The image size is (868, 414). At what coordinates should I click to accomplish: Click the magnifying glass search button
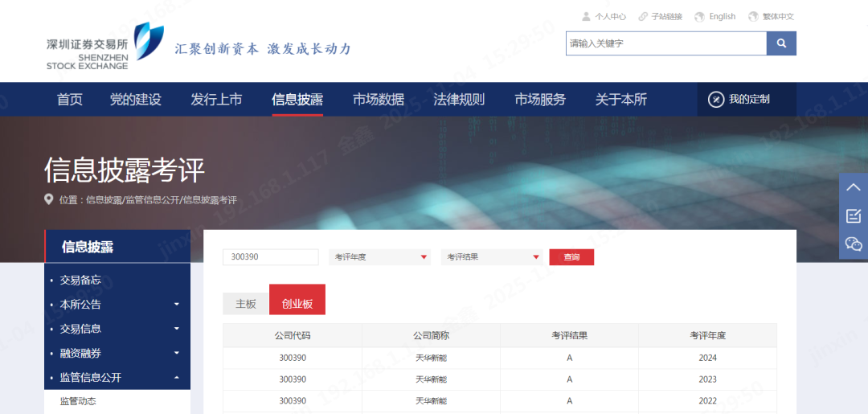click(x=780, y=43)
